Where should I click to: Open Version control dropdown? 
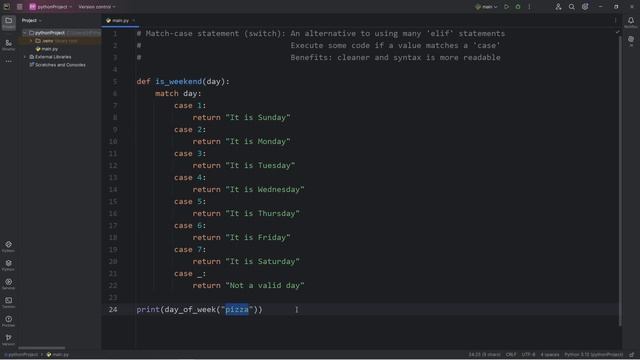pos(97,7)
